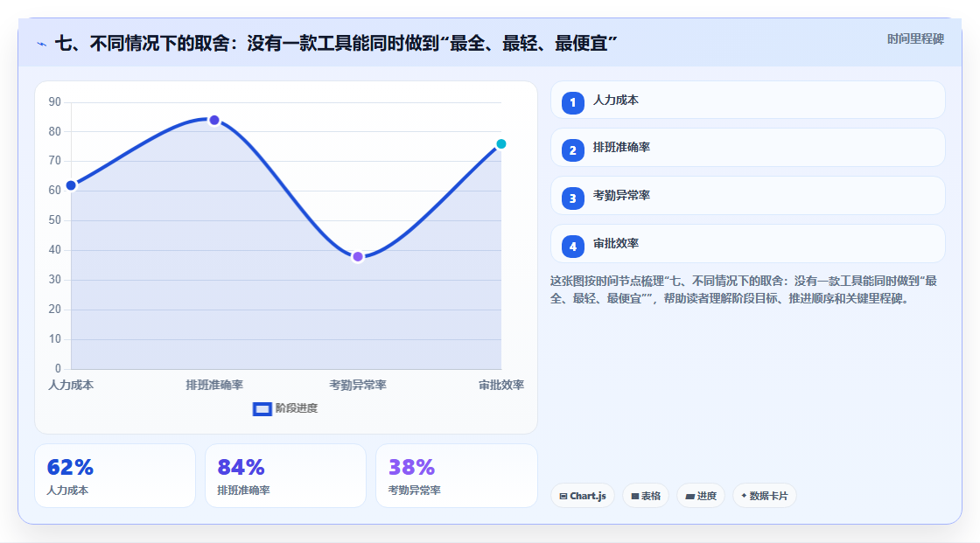980x543 pixels.
Task: Click the sparkle icon inside 数据卡片 tag
Action: coord(744,496)
